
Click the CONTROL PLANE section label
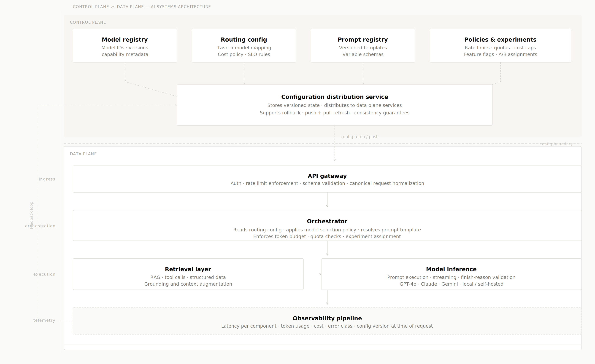(88, 22)
